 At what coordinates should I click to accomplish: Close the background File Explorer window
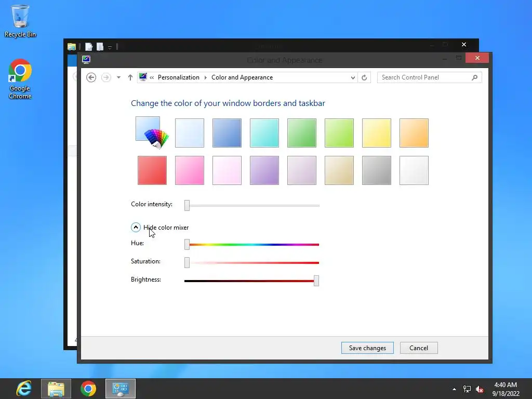pyautogui.click(x=464, y=45)
